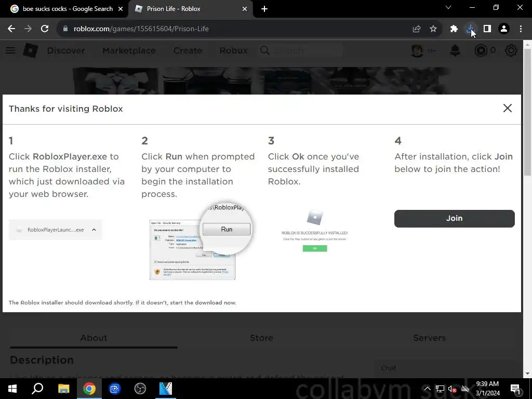532x399 pixels.
Task: Expand the RobloxPlayerLauncher.exe chevron
Action: click(x=94, y=230)
